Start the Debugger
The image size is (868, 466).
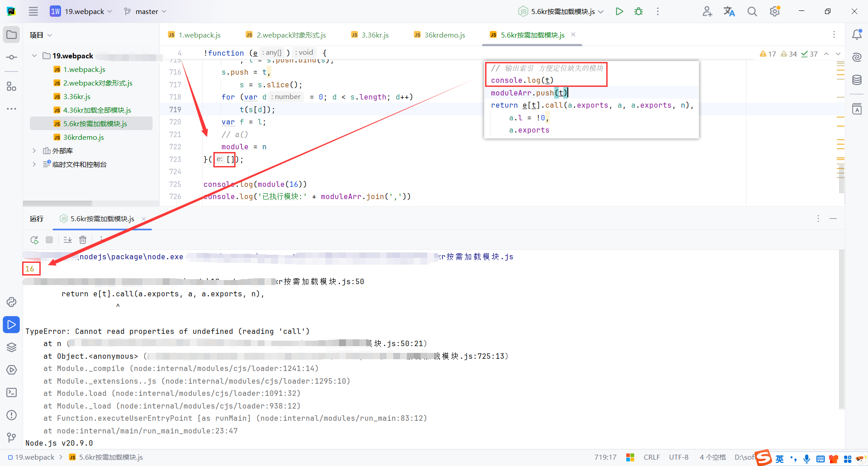click(x=638, y=11)
